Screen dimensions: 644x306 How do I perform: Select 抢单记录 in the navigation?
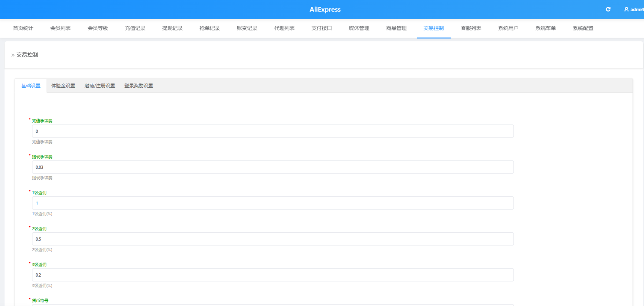coord(210,28)
